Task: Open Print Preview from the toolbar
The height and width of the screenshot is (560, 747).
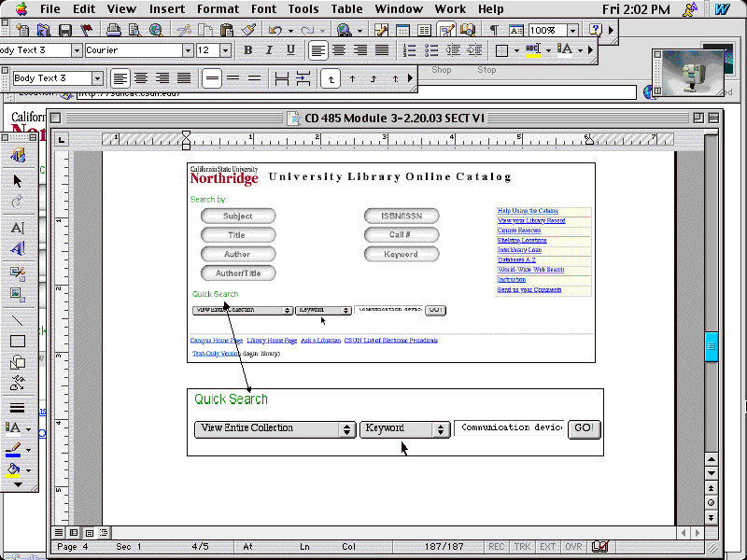Action: tap(134, 30)
